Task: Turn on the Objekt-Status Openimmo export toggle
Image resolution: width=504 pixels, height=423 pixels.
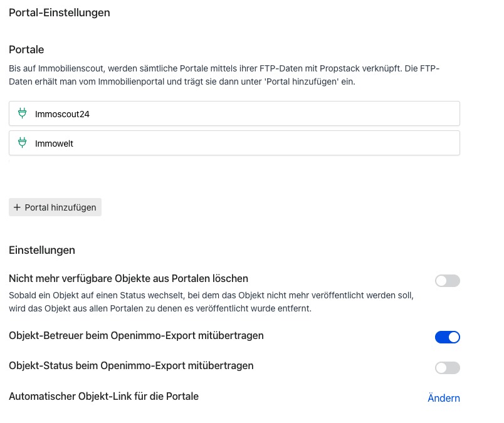Action: (x=447, y=367)
